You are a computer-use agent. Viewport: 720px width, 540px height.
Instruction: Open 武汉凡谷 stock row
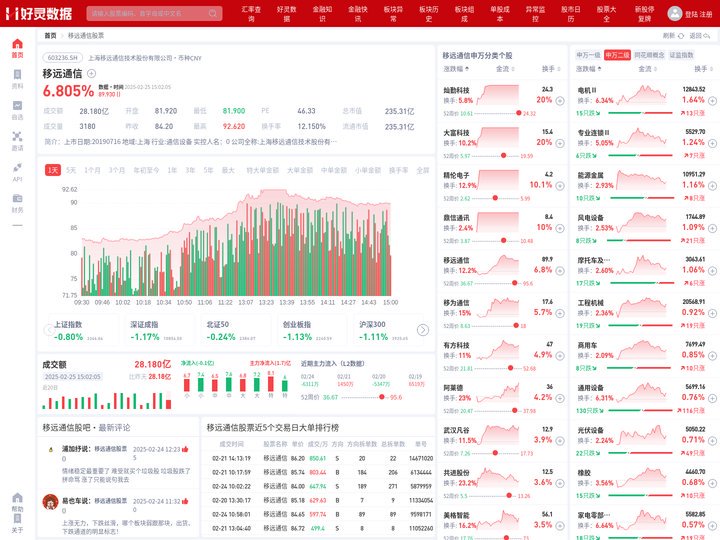[x=503, y=441]
